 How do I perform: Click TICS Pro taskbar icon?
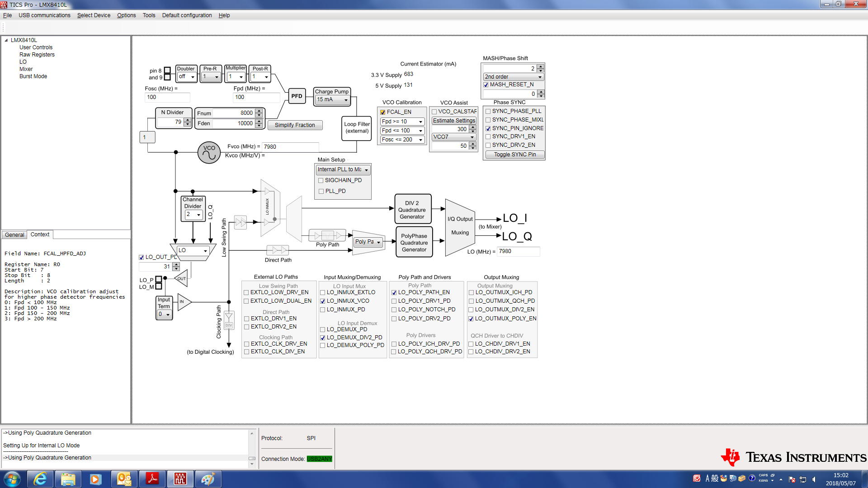coord(180,479)
